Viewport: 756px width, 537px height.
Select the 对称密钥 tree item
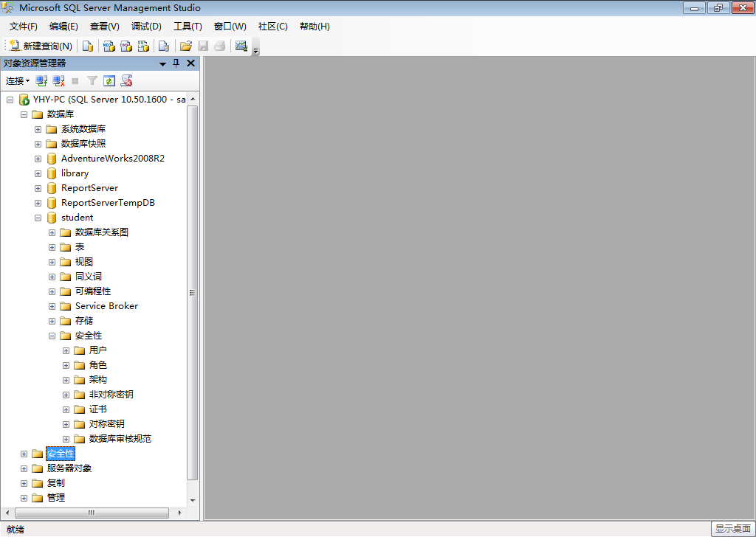pyautogui.click(x=106, y=424)
